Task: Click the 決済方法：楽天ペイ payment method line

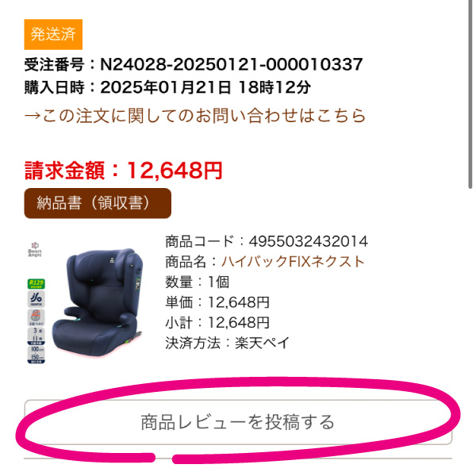Action: pyautogui.click(x=228, y=343)
